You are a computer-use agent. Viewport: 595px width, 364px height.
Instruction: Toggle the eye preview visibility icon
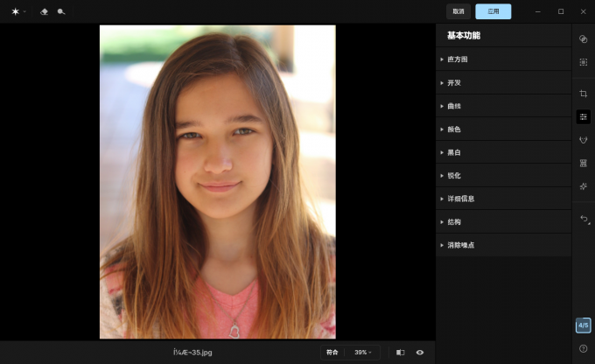[420, 353]
